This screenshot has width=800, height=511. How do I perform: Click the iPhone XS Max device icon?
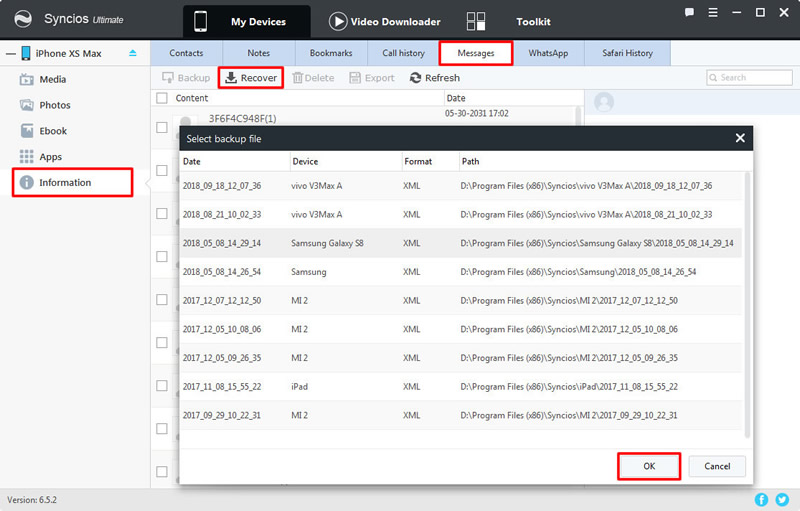(26, 53)
